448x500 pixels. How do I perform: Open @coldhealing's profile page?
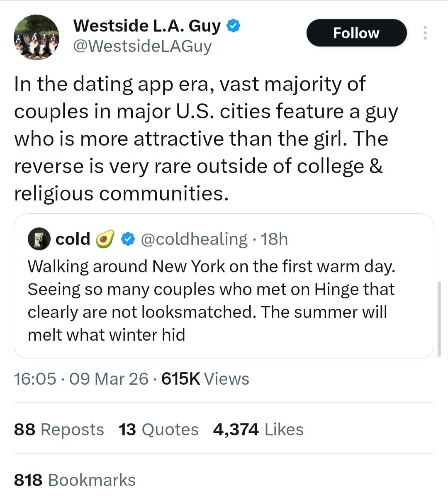click(194, 239)
